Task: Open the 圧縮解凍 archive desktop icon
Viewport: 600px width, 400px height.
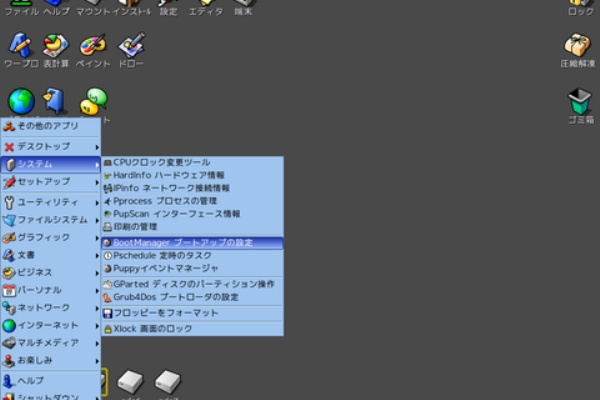Action: [578, 48]
